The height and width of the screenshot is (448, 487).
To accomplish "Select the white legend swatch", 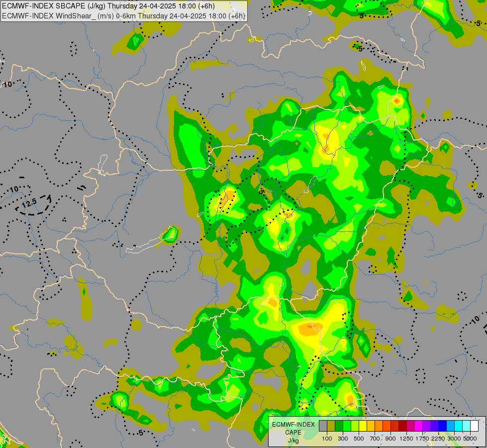I will [474, 426].
